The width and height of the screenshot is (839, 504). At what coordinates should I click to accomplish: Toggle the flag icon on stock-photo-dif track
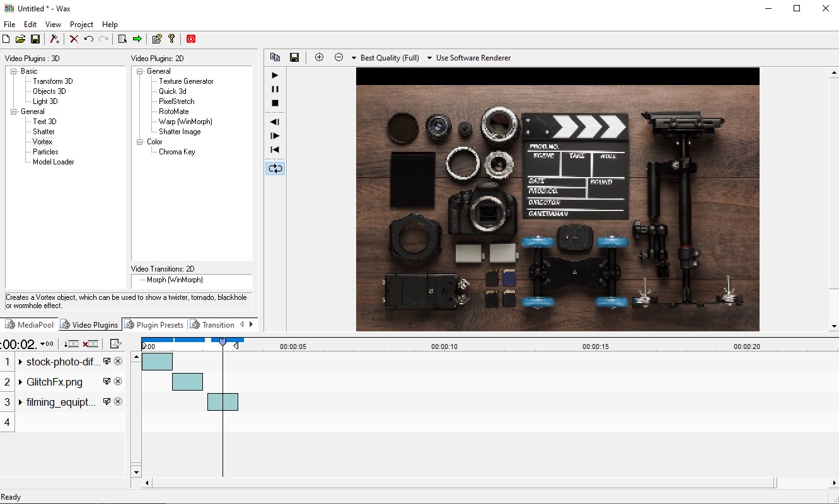pyautogui.click(x=108, y=362)
